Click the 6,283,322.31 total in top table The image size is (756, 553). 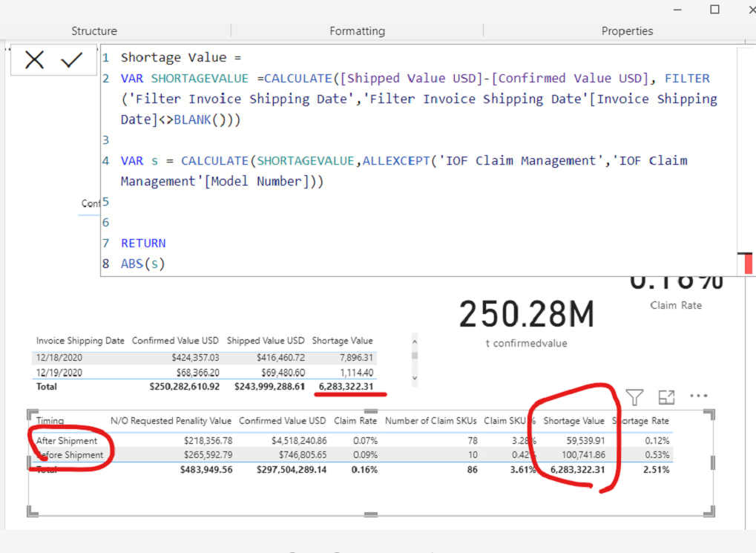(346, 387)
